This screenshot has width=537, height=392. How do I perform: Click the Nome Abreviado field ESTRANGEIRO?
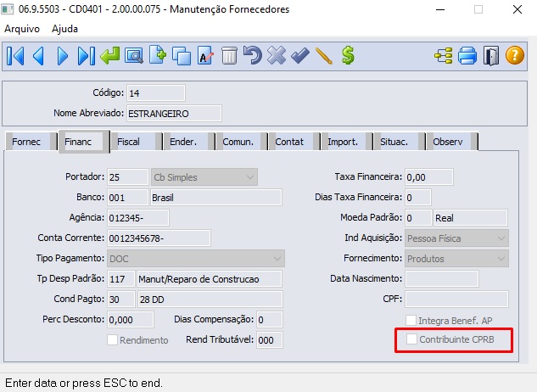click(174, 114)
